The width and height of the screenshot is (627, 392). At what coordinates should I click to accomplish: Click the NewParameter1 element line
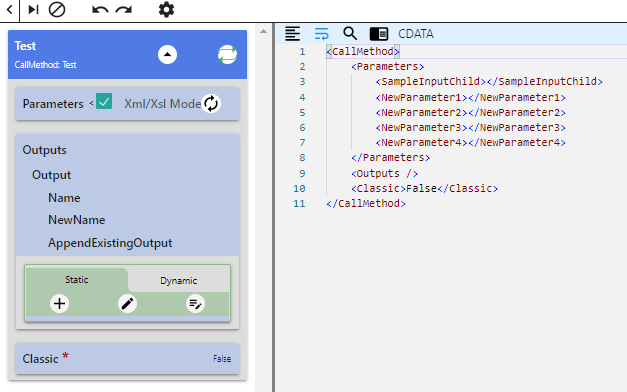471,98
